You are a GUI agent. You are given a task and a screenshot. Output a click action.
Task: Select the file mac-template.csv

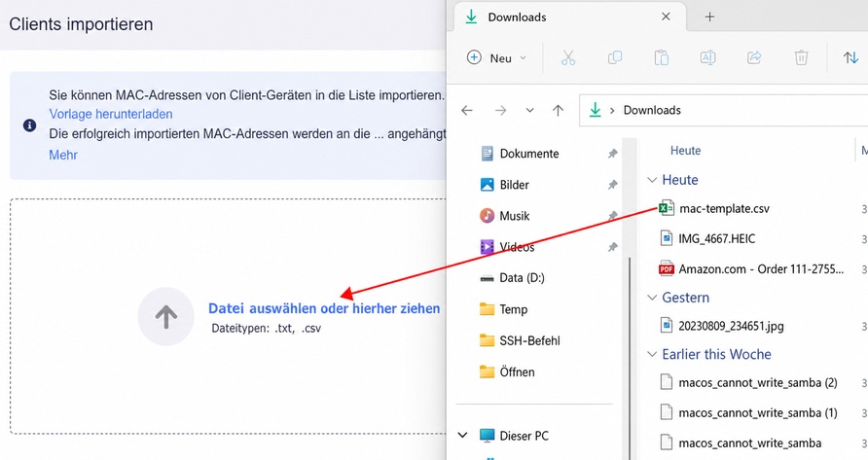[724, 209]
